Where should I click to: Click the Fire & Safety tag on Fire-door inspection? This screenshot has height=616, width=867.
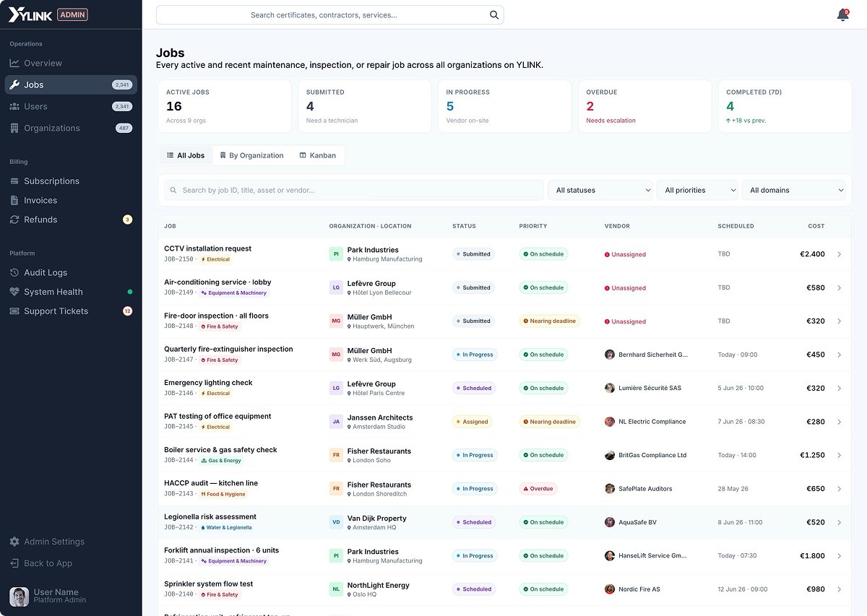(x=220, y=326)
